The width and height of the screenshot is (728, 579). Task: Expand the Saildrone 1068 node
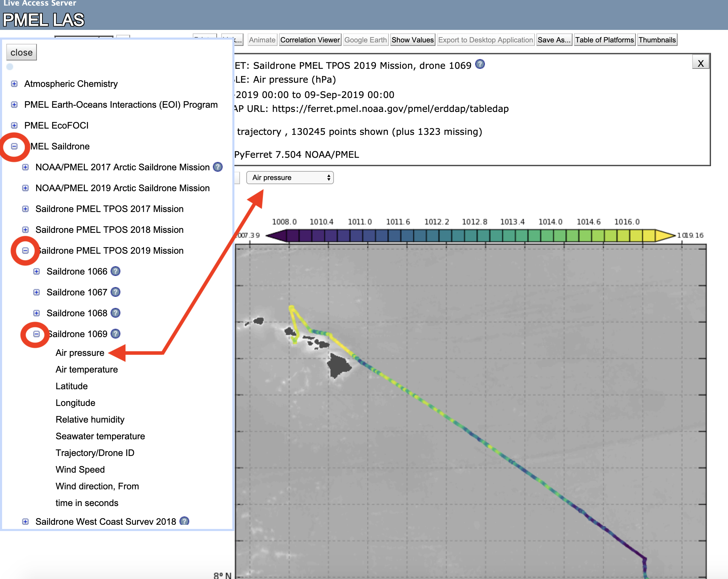tap(37, 313)
